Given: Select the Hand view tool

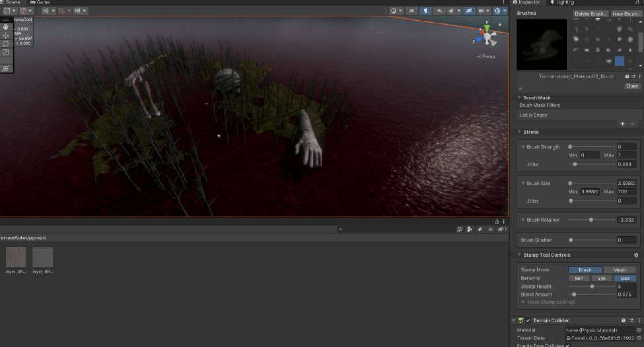Looking at the screenshot, I should click(6, 27).
